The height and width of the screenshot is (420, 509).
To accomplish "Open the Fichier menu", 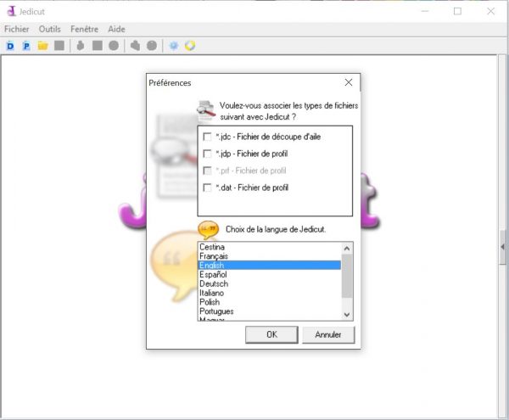I will coord(17,29).
